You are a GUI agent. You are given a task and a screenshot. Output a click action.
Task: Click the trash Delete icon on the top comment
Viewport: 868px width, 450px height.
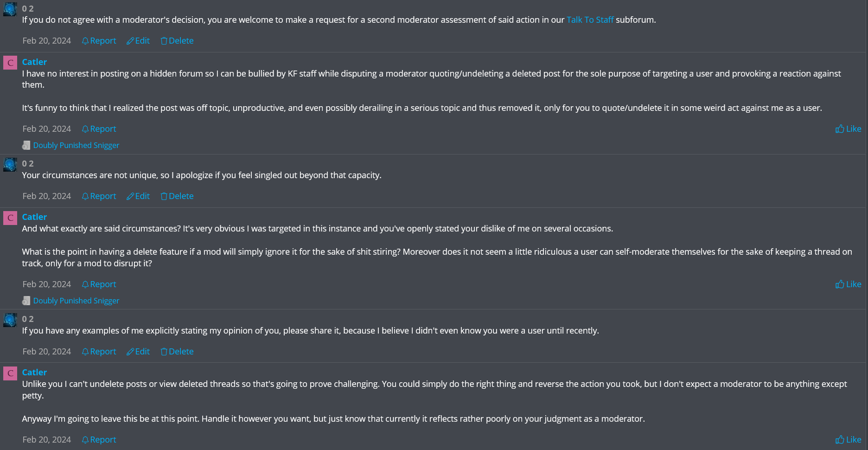164,41
